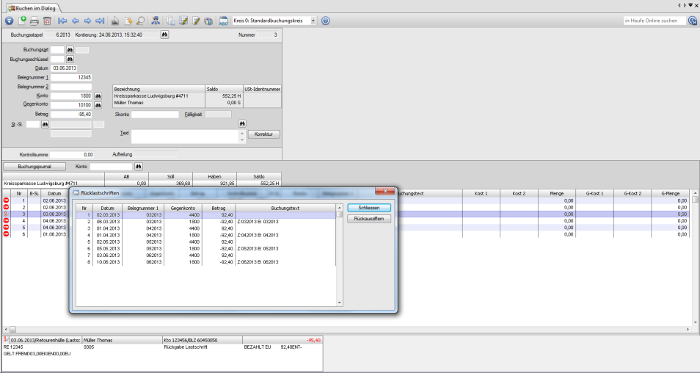Go to previous record with left arrow

click(75, 21)
